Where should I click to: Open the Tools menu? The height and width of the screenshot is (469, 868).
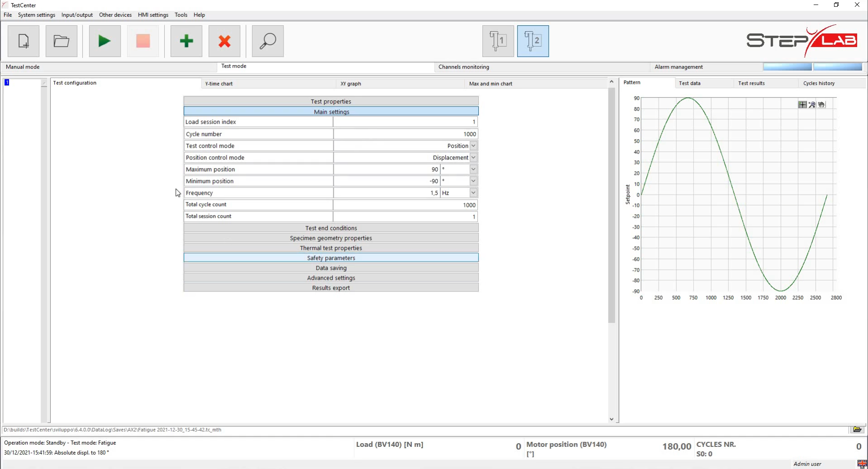(181, 15)
